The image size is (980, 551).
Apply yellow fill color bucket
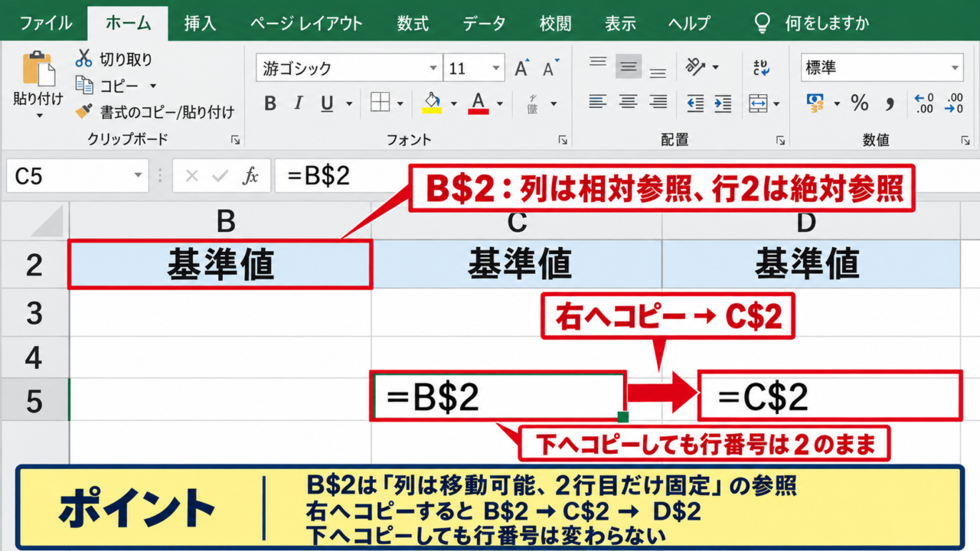pos(433,103)
